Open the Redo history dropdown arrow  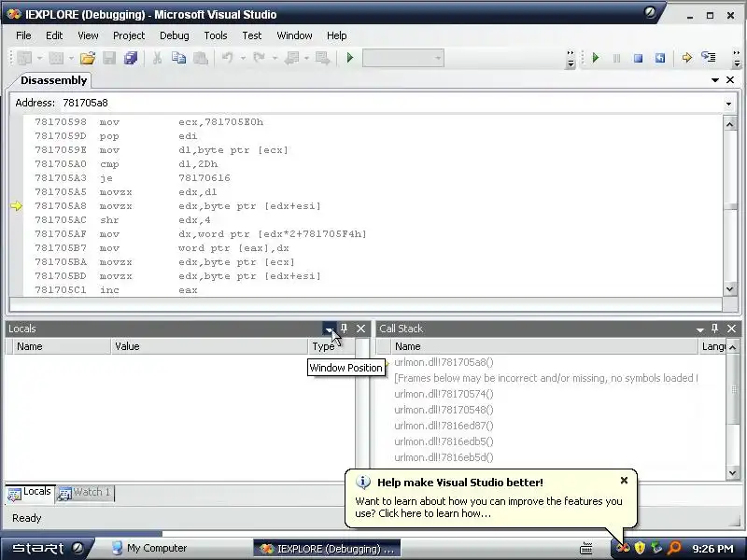[275, 58]
